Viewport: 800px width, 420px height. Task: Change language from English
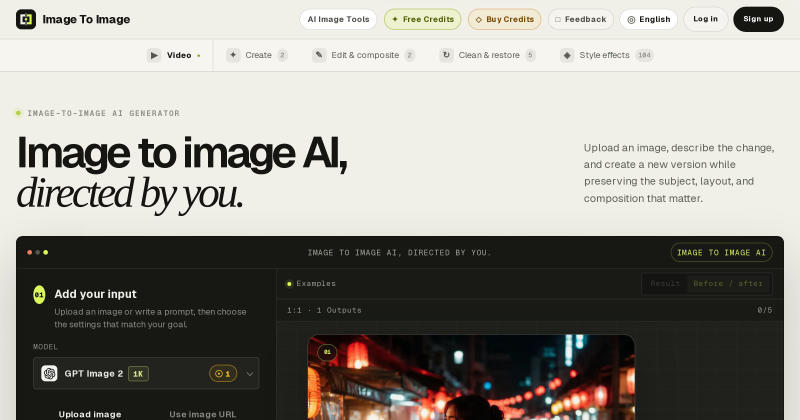(648, 19)
